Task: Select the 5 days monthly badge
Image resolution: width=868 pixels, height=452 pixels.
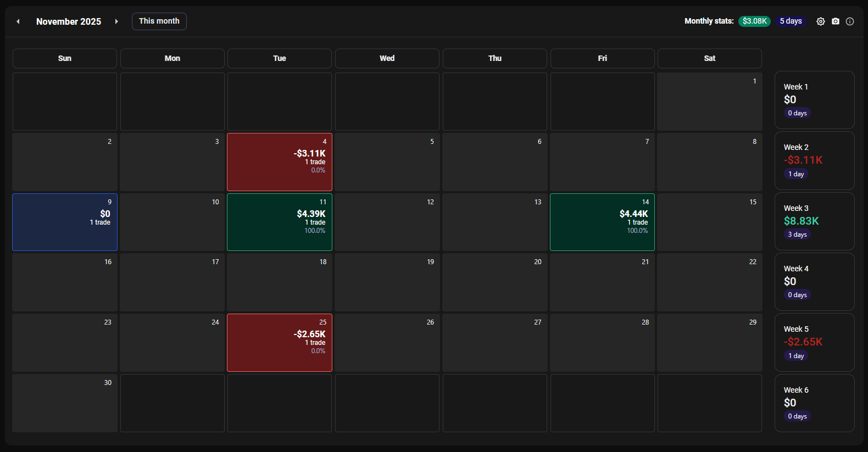Action: [x=791, y=21]
